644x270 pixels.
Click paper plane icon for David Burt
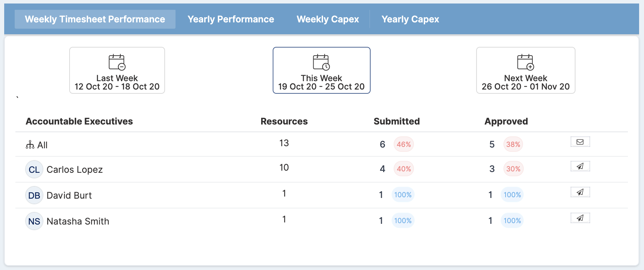click(580, 192)
